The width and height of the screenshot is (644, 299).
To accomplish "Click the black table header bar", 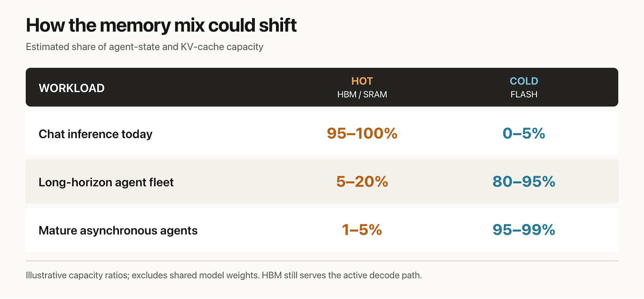I will tap(322, 87).
